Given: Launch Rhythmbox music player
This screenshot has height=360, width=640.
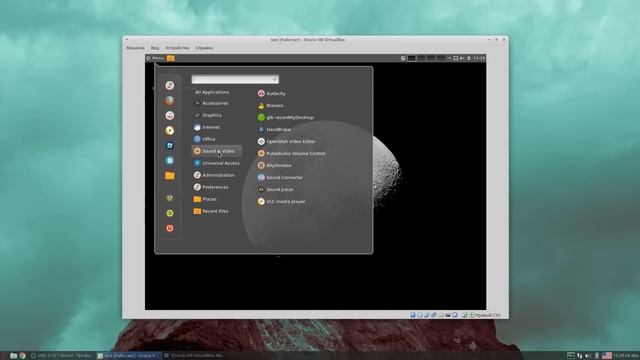Looking at the screenshot, I should [275, 165].
